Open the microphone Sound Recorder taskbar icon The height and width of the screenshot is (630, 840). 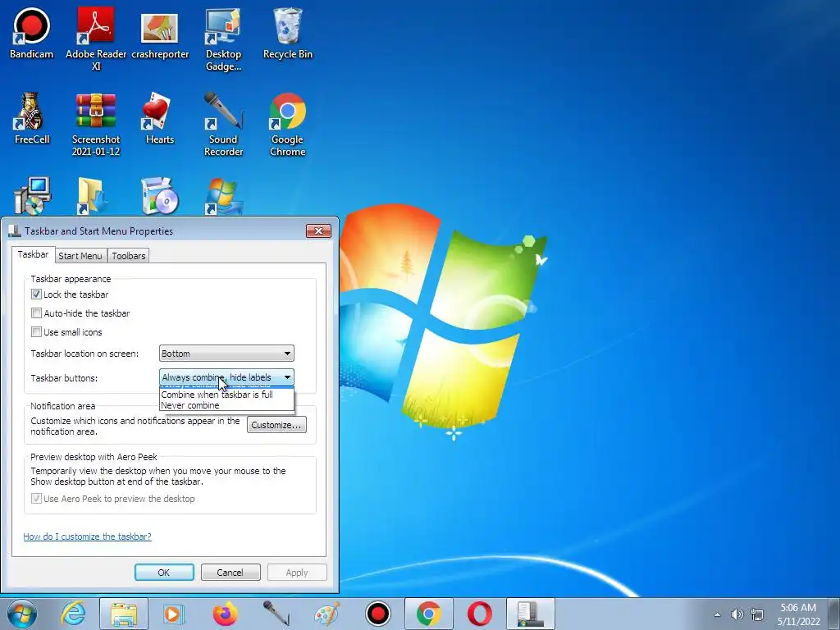pos(276,614)
